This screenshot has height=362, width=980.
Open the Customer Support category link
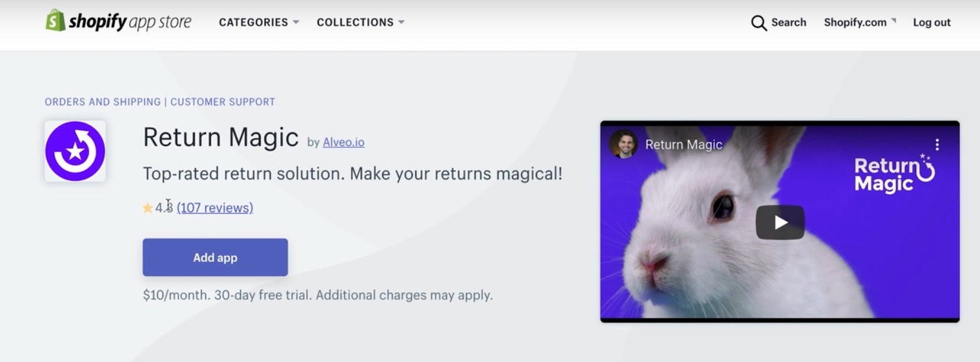223,102
